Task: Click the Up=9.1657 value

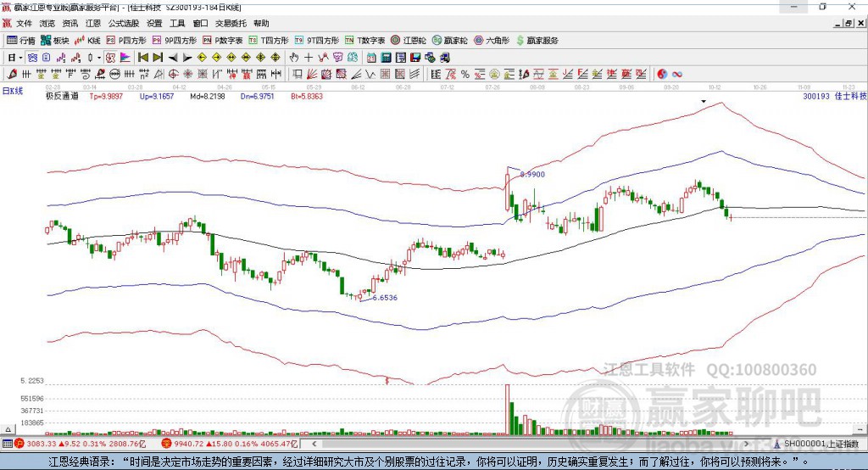Action: pyautogui.click(x=157, y=96)
